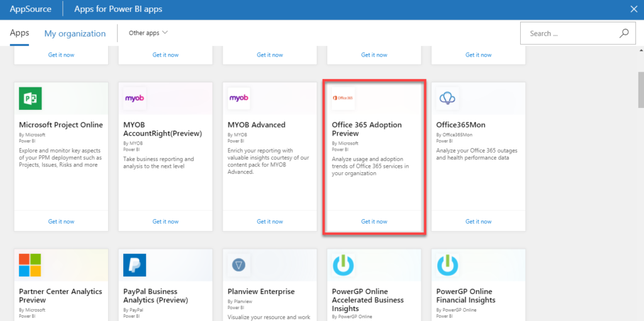Click Get it now above MYOB Advanced card
Image resolution: width=644 pixels, height=321 pixels.
coord(270,55)
